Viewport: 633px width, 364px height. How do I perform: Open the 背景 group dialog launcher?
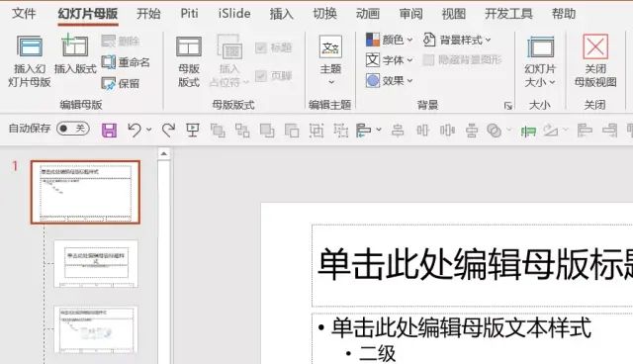click(507, 106)
